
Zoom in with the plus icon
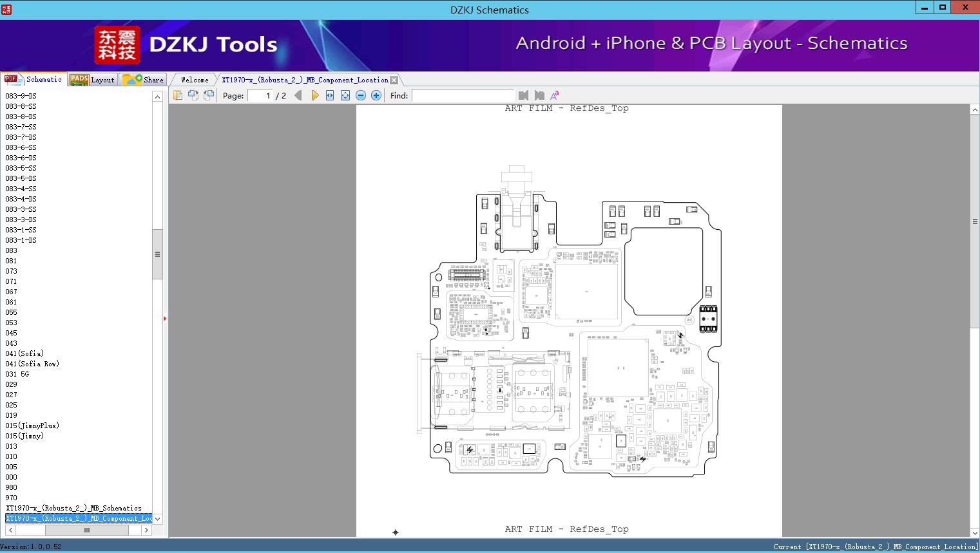pos(376,95)
